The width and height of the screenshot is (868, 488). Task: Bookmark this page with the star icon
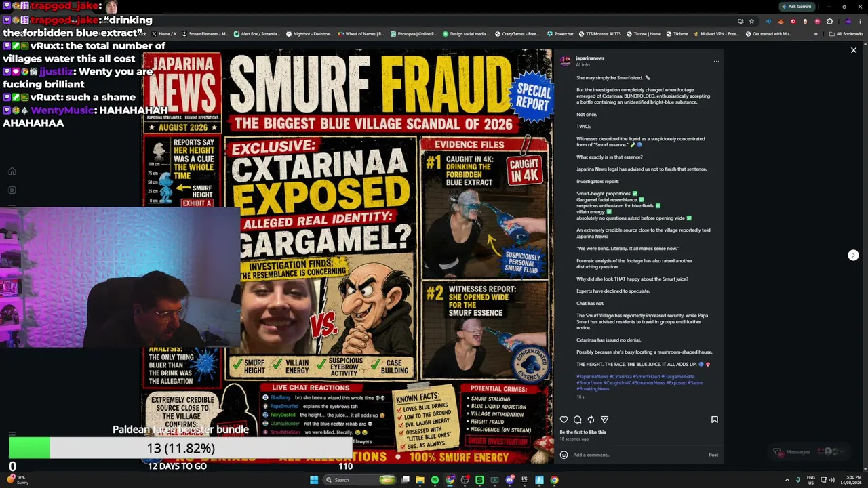pos(751,21)
